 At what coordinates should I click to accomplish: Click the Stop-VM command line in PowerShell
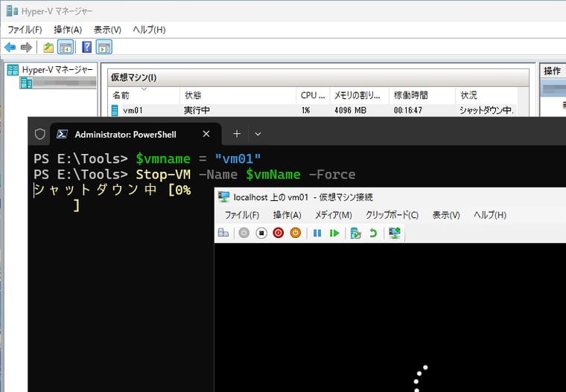[x=194, y=175]
